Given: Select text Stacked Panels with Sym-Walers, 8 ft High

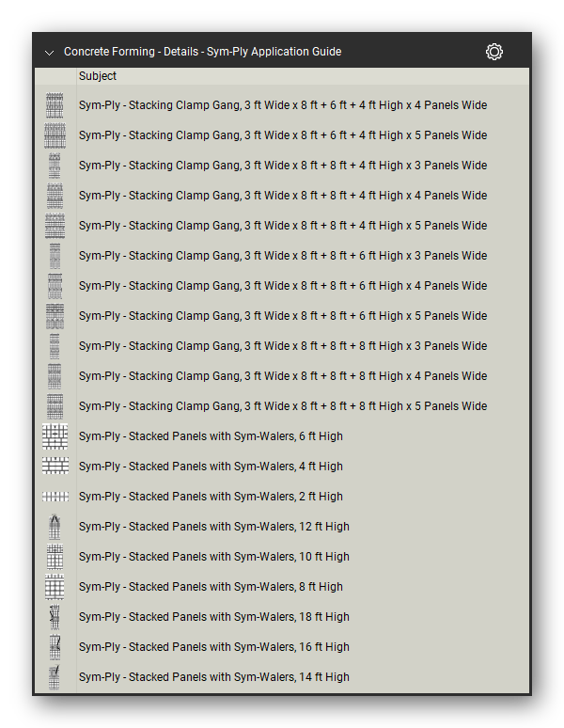Looking at the screenshot, I should click(211, 587).
